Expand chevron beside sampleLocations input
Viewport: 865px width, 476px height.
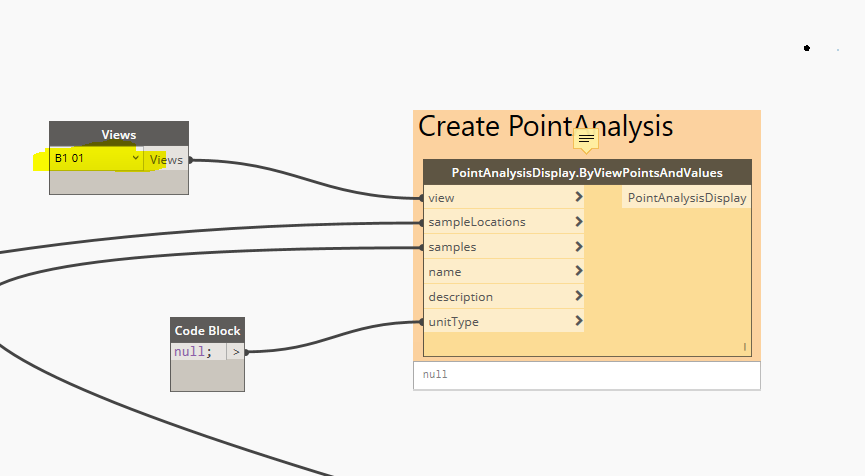click(x=579, y=222)
